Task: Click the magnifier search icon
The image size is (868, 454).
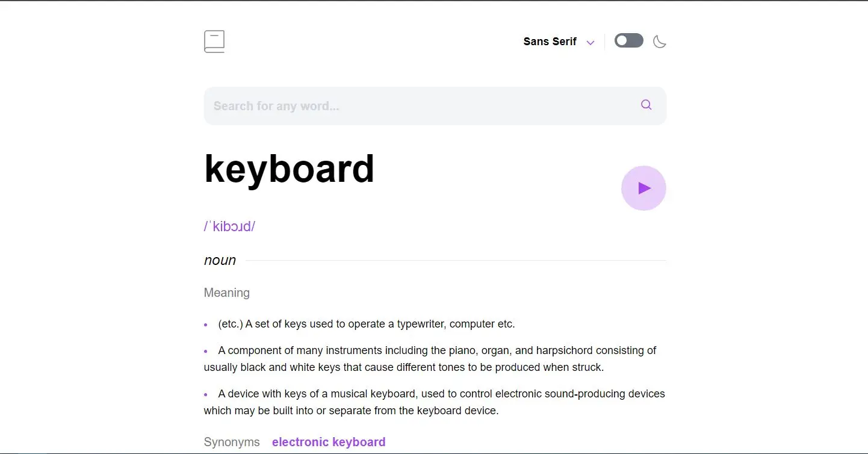Action: [x=646, y=105]
